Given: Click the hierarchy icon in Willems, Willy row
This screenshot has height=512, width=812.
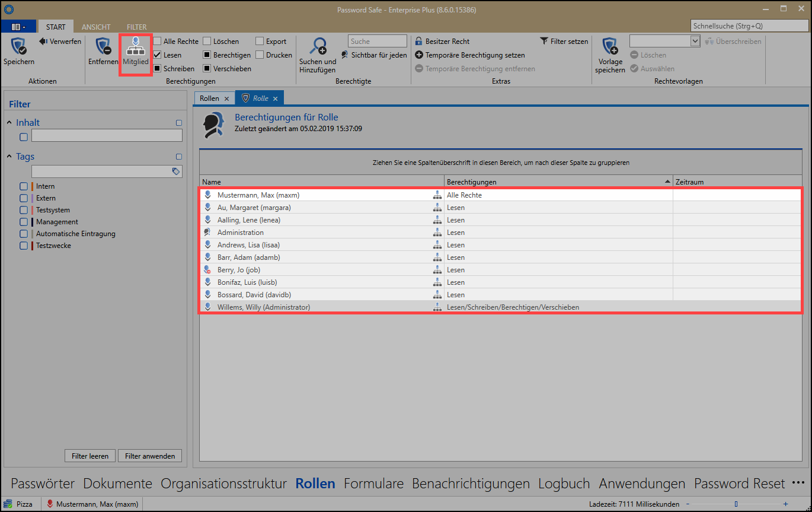Looking at the screenshot, I should 437,307.
